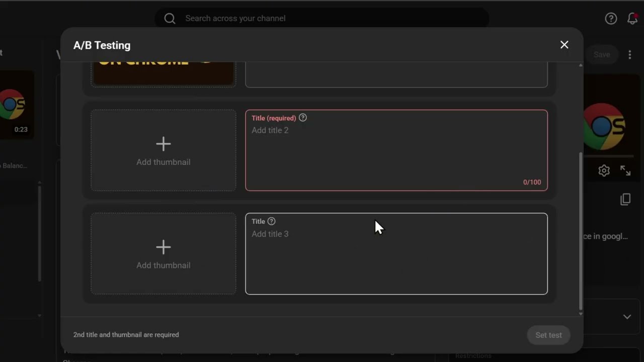Add thumbnail for title 2 variant

(x=164, y=150)
